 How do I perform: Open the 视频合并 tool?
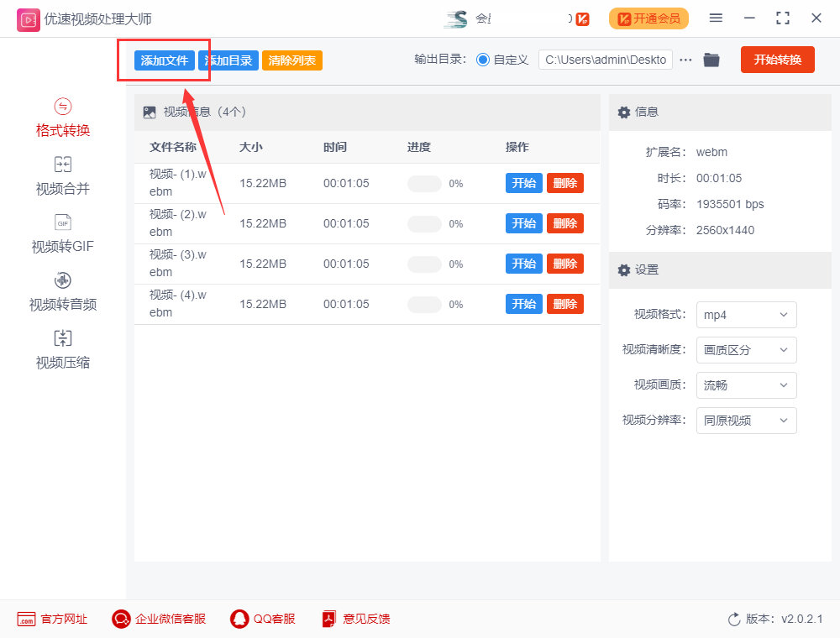pos(61,176)
